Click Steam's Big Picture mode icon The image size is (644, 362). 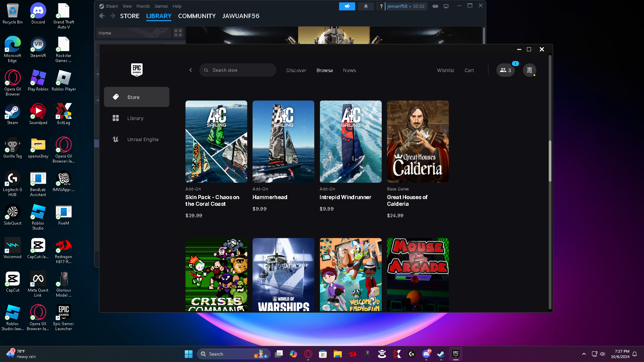[446, 6]
